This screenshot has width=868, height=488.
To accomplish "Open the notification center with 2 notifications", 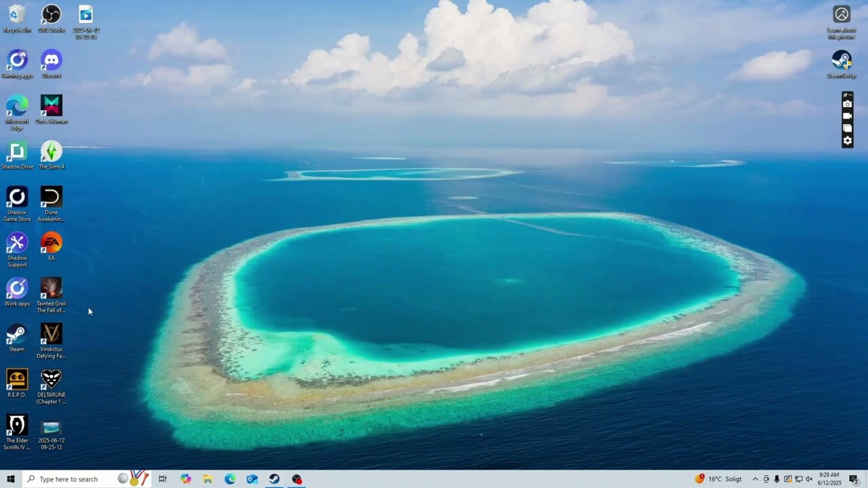I will pyautogui.click(x=854, y=479).
